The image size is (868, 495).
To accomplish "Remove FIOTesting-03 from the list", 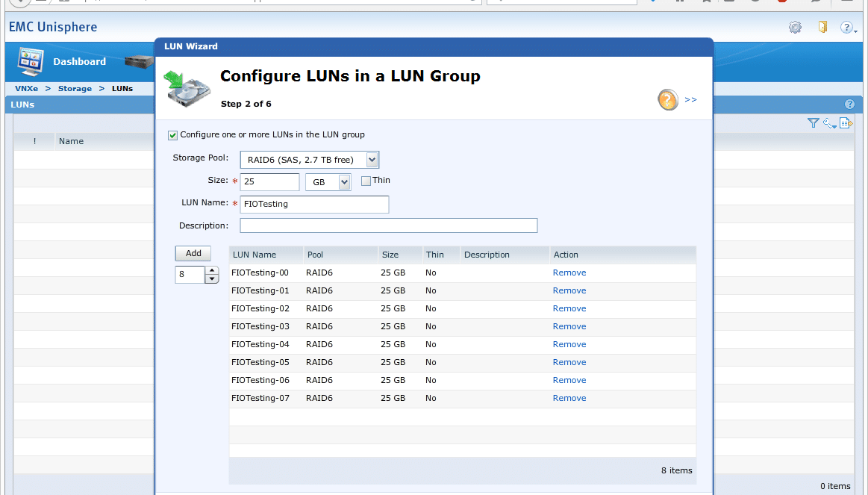I will click(x=569, y=327).
